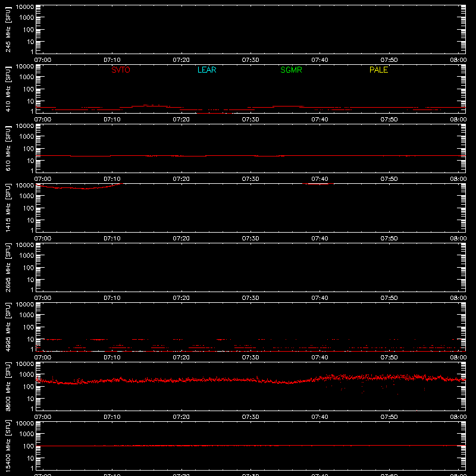This screenshot has width=476, height=476.
Task: Click the 10000 tick value on 15400 MHz axis
Action: tap(25, 424)
